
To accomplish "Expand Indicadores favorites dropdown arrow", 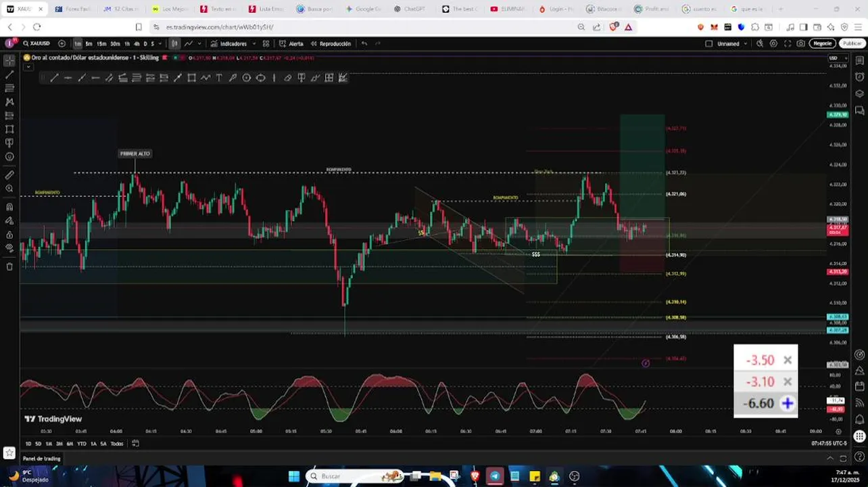I will coord(254,43).
